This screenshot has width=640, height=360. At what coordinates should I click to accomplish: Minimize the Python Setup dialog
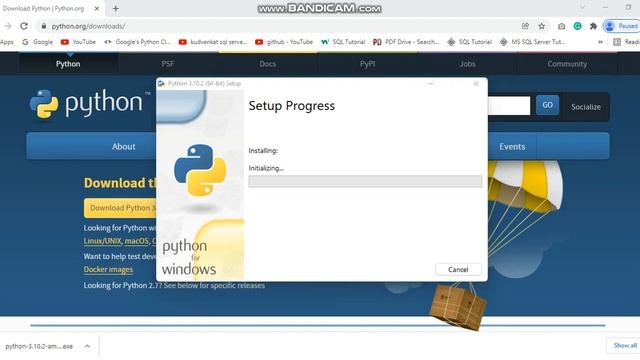click(431, 83)
